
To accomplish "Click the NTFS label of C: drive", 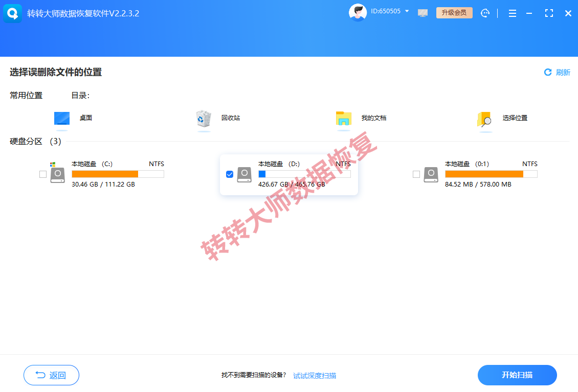I will (157, 164).
